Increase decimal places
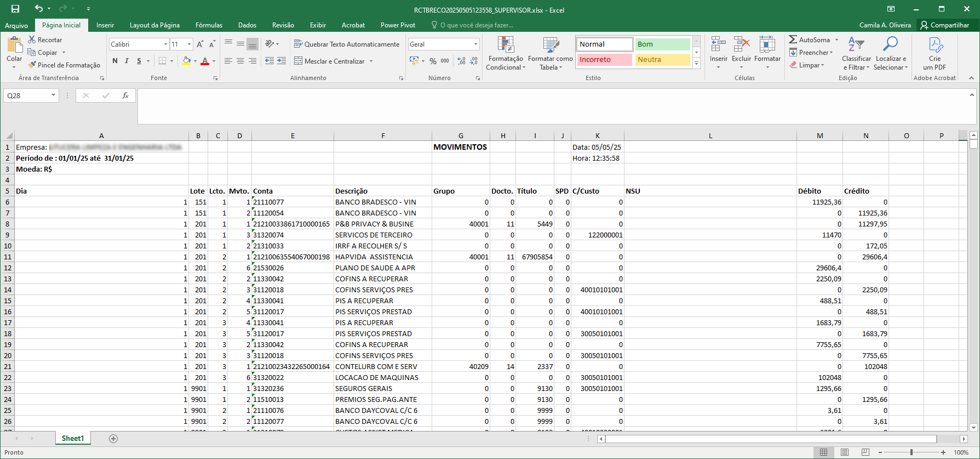Viewport: 980px width, 459px height. pos(462,61)
